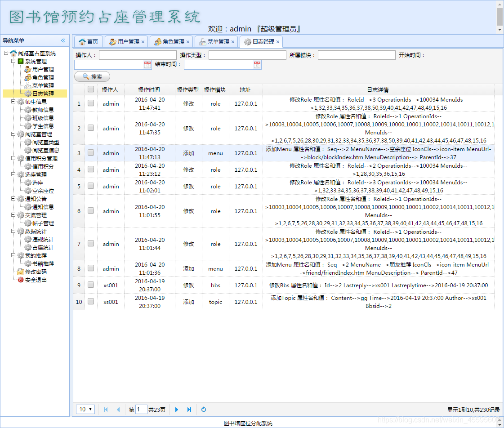Check the row 10 checkbox for topic log
Screen dimensions: 504x428
91,301
